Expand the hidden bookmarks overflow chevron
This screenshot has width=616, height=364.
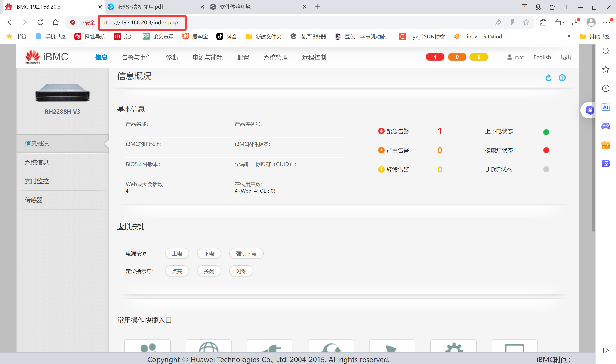569,36
